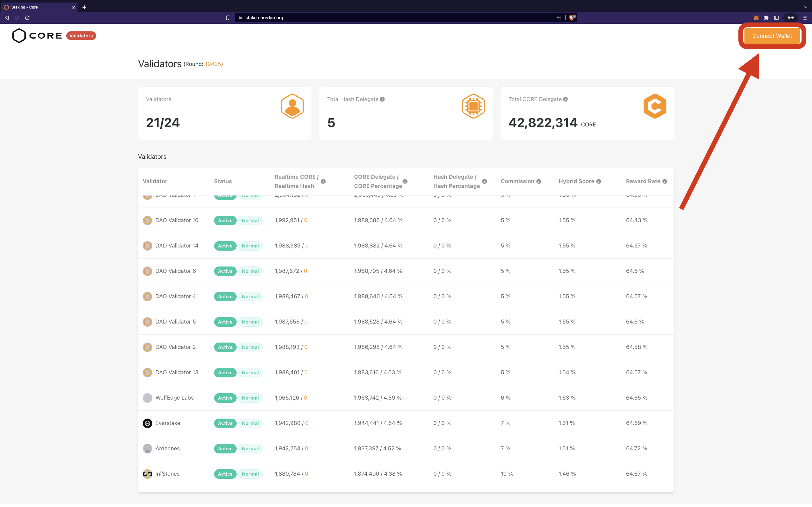Viewport: 812px width, 507px height.
Task: Click the browser extensions puzzle icon
Action: click(x=766, y=18)
